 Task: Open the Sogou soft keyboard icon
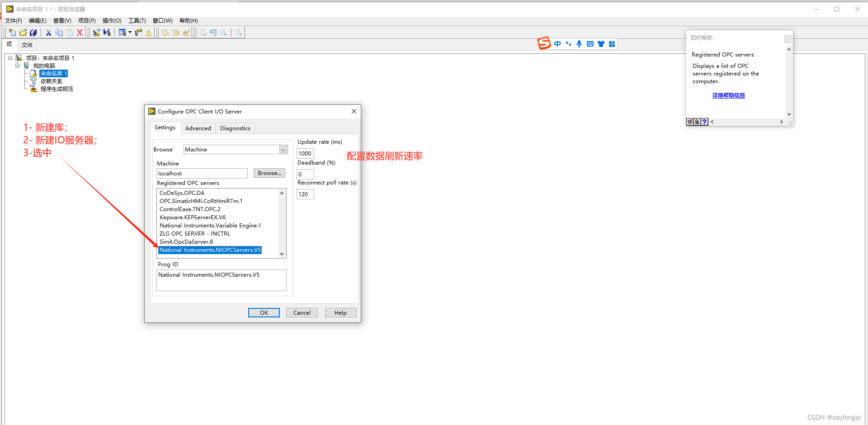590,43
